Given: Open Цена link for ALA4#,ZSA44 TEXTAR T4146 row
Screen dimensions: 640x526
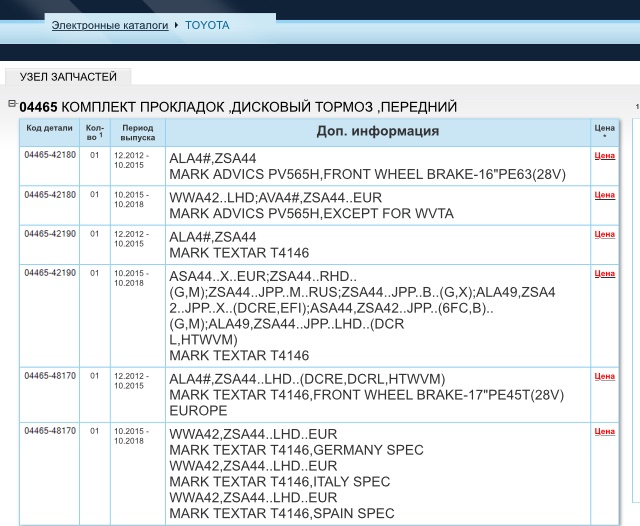Looking at the screenshot, I should point(604,234).
